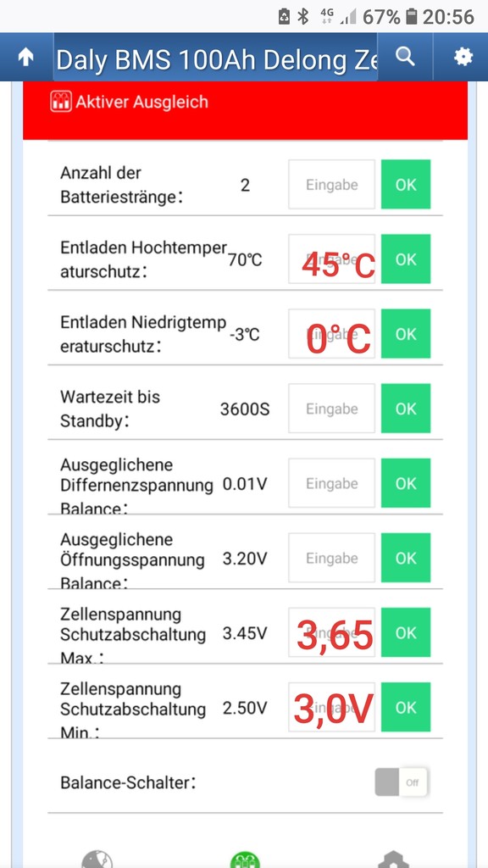Tap the up arrow navigation icon

(x=26, y=57)
